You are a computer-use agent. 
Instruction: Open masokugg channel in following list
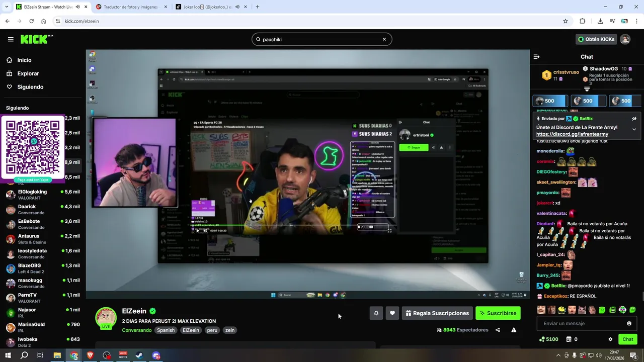coord(43,283)
